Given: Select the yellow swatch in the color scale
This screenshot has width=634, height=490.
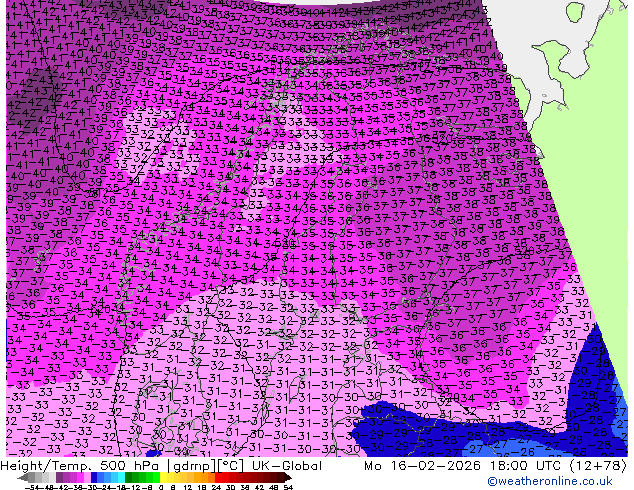Looking at the screenshot, I should pyautogui.click(x=163, y=478).
